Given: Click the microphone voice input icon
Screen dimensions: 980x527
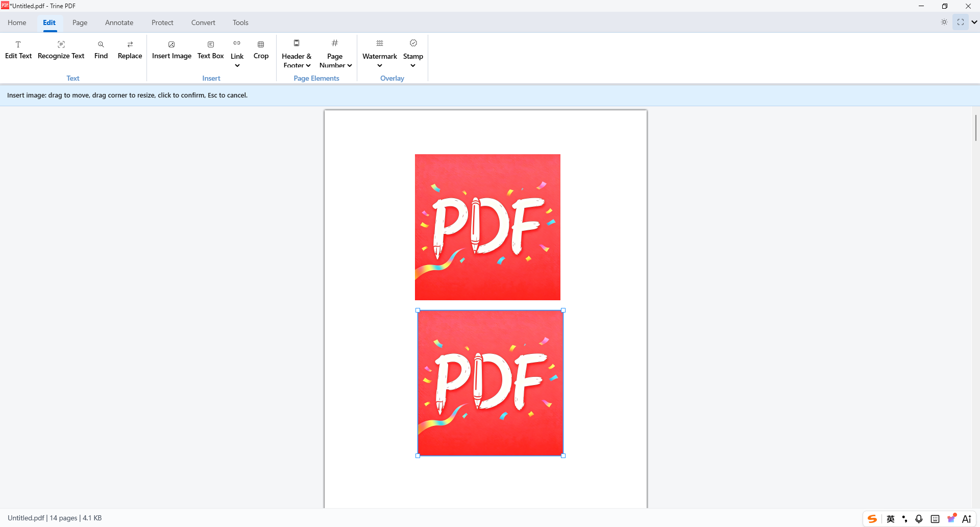Looking at the screenshot, I should click(x=919, y=519).
